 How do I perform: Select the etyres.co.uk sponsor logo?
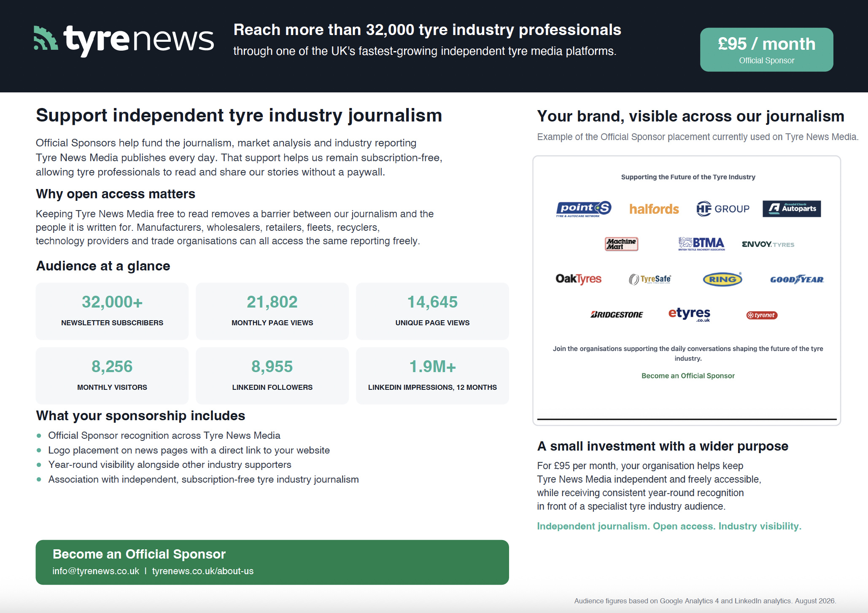click(689, 314)
